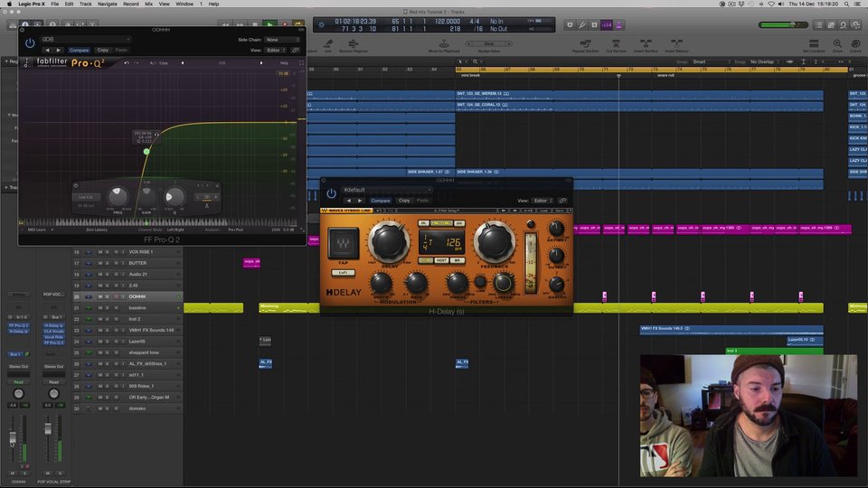Open the Mix menu
Viewport: 868px width, 488px height.
click(149, 4)
